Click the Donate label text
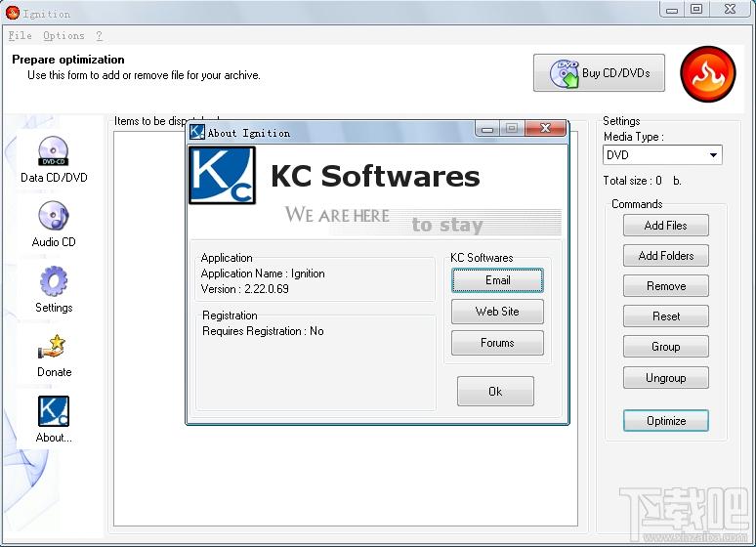The height and width of the screenshot is (547, 756). (x=55, y=372)
